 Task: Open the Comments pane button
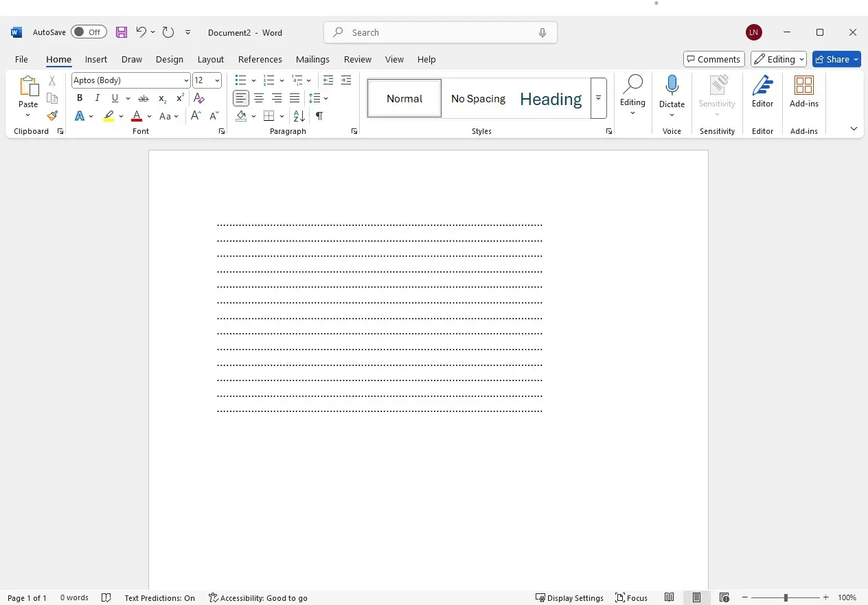coord(713,60)
